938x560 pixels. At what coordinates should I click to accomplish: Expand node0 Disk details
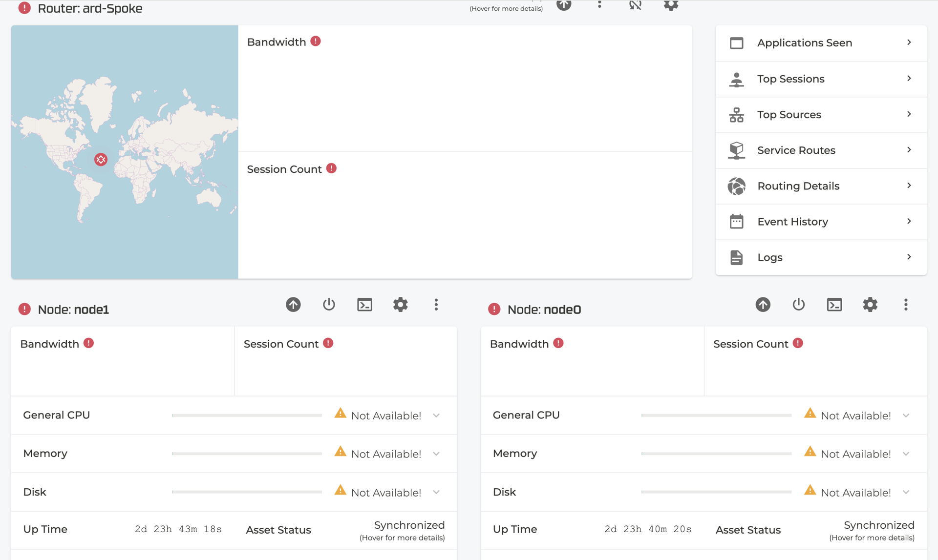click(906, 492)
